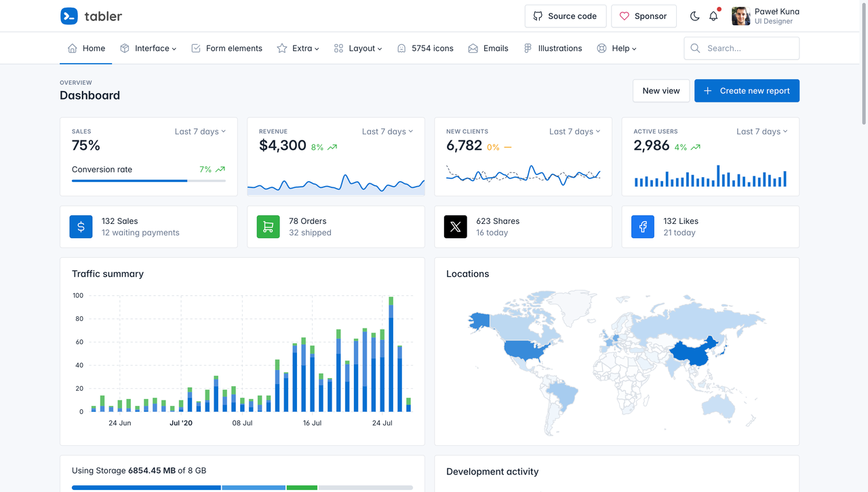This screenshot has width=868, height=492.
Task: Expand the Interface menu
Action: [x=148, y=48]
